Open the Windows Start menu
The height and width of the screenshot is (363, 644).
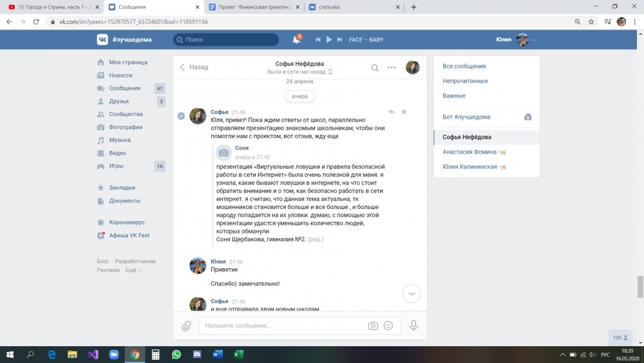(x=10, y=355)
